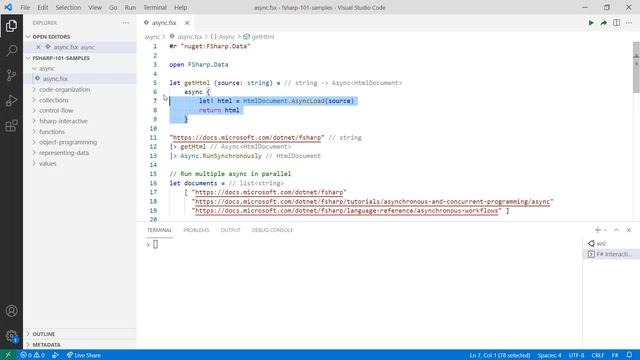Open the View menu
This screenshot has height=360, width=640.
[95, 7]
